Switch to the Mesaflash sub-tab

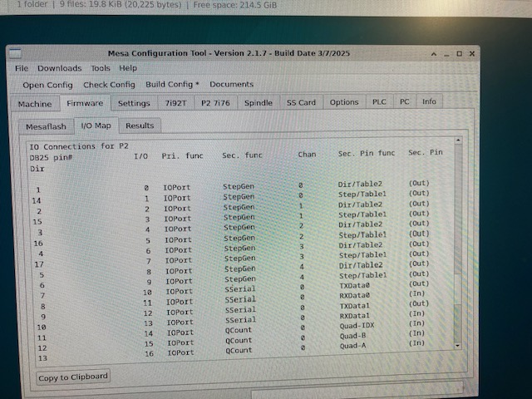point(45,126)
